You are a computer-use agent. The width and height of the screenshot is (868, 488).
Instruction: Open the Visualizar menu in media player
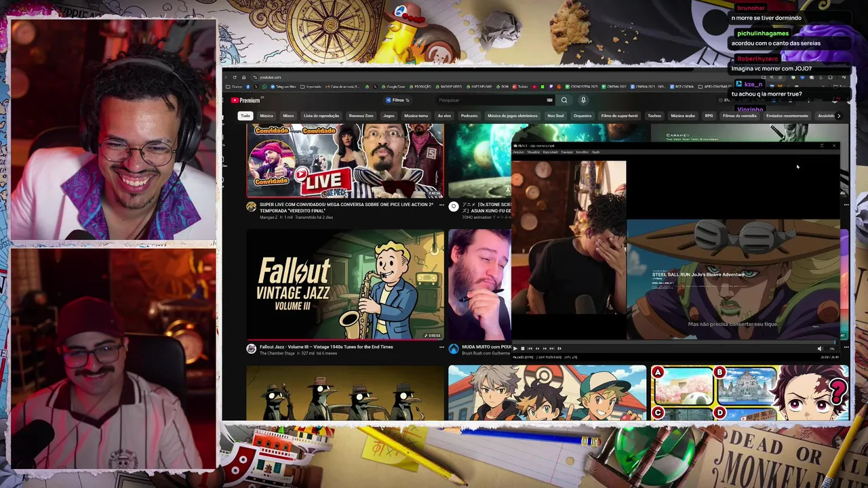[534, 152]
